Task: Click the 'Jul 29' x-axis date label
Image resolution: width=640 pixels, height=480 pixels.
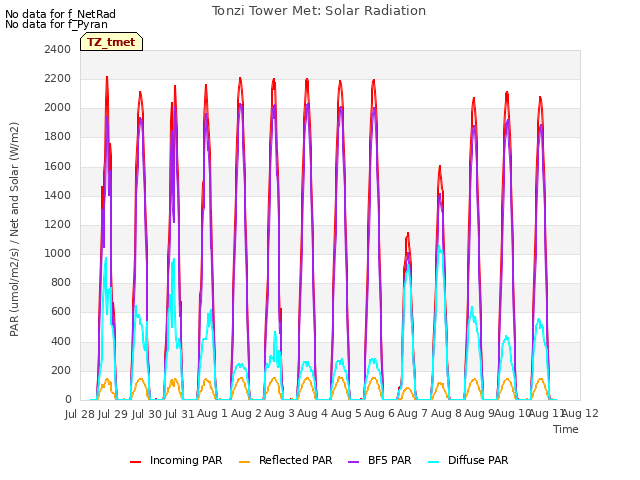Action: tap(113, 414)
